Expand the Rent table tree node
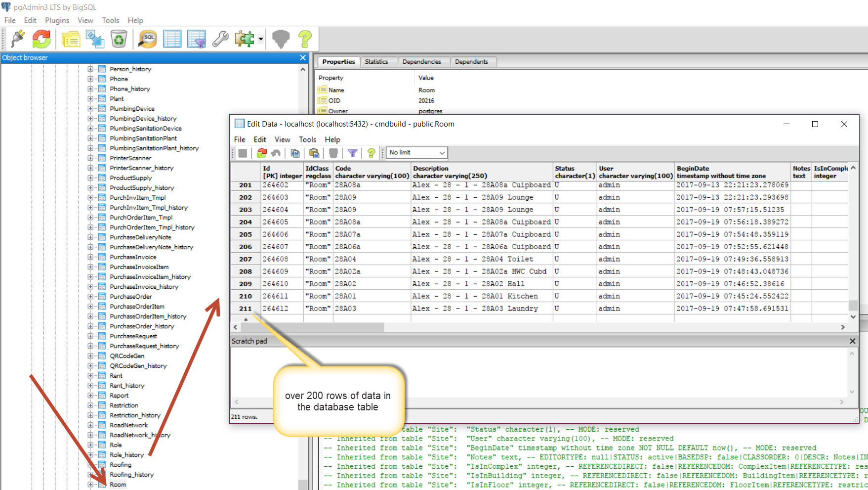868x490 pixels. tap(90, 376)
